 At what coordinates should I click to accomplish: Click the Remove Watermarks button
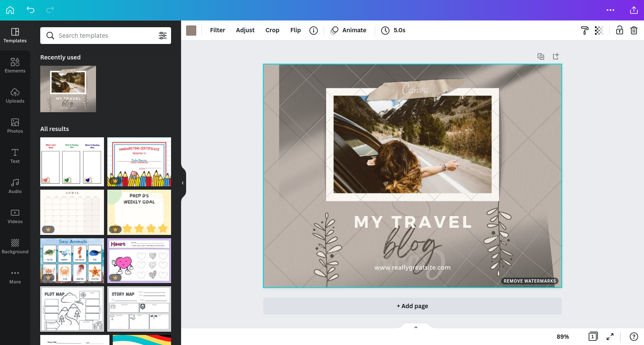tap(530, 281)
